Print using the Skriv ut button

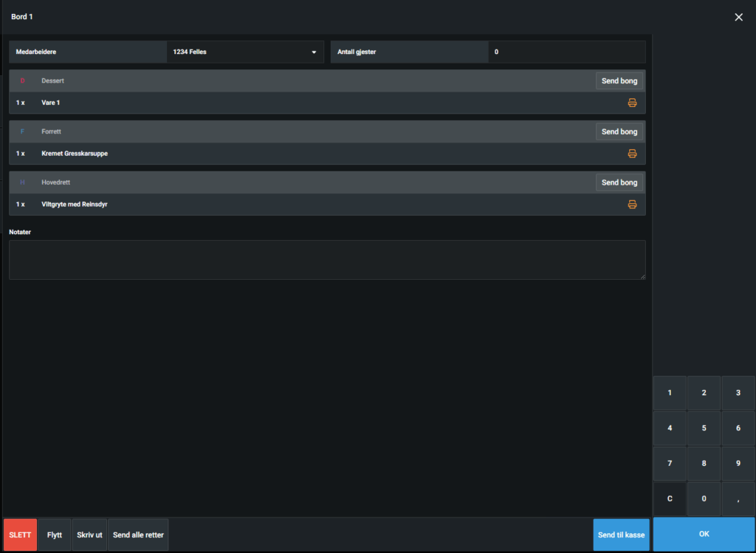[89, 535]
